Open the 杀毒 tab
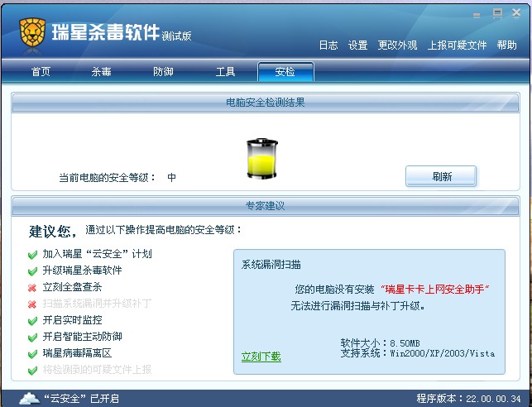The image size is (532, 407). (101, 72)
